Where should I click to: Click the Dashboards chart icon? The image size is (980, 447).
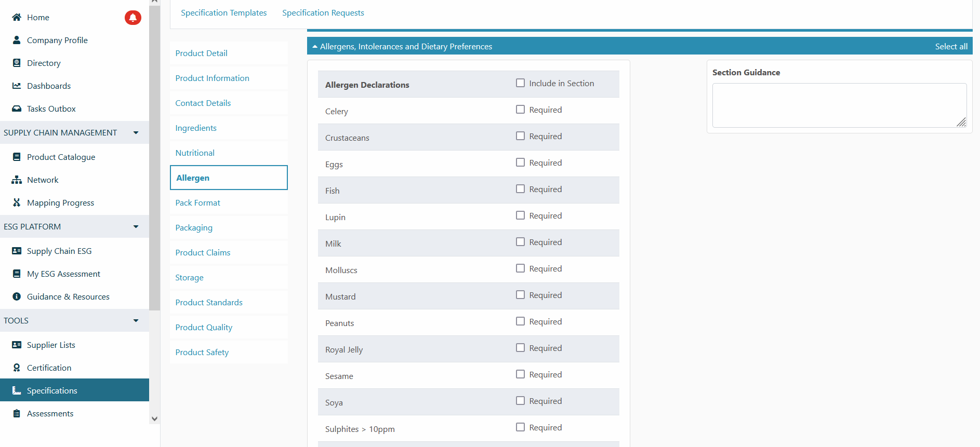point(17,86)
